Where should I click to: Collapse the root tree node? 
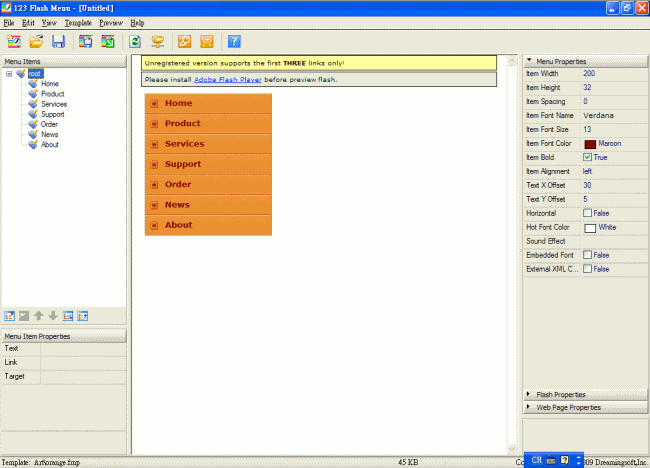coord(9,73)
